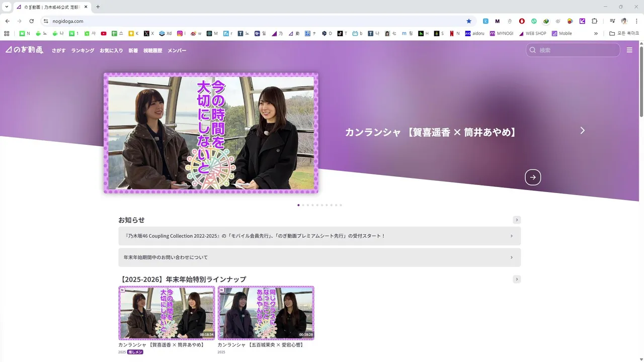Open the 五百城茉央 × 愛宕心響 video thumbnail

point(266,313)
